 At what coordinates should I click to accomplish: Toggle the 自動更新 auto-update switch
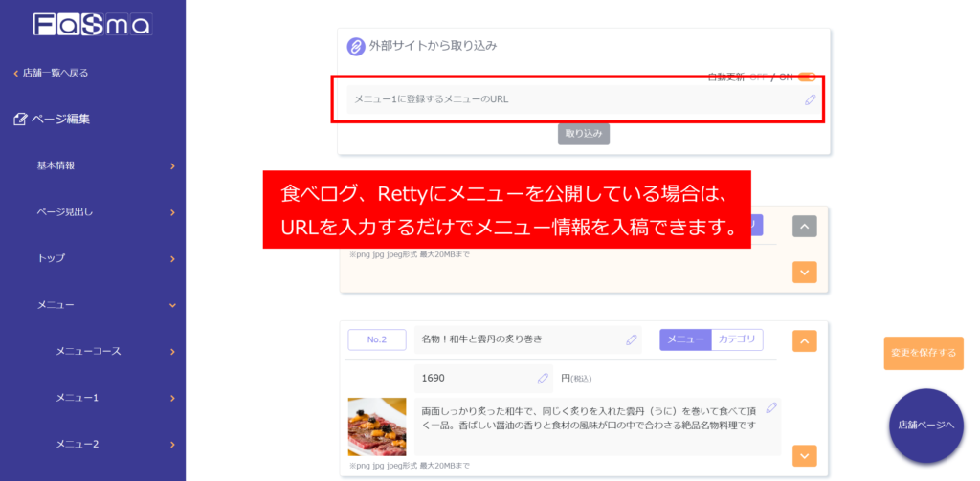(x=806, y=77)
